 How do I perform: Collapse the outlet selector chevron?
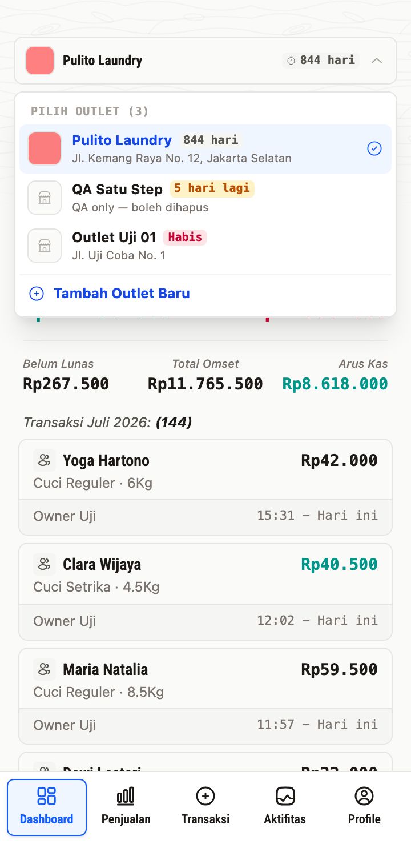[x=377, y=61]
